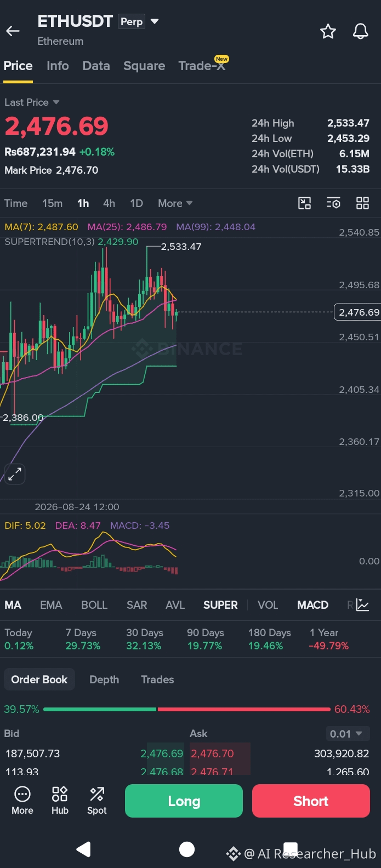Select 15m chart interval
Image resolution: width=381 pixels, height=868 pixels.
coord(52,203)
